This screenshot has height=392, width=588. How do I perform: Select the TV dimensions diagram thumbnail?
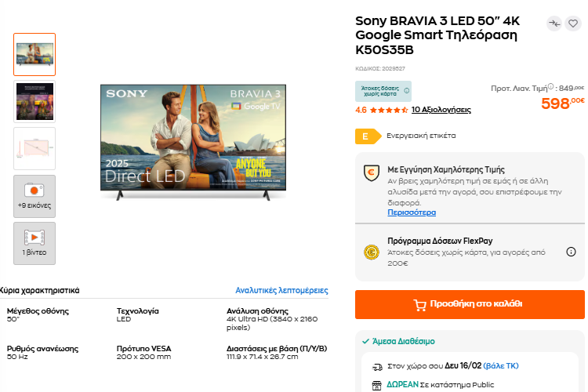[34, 148]
